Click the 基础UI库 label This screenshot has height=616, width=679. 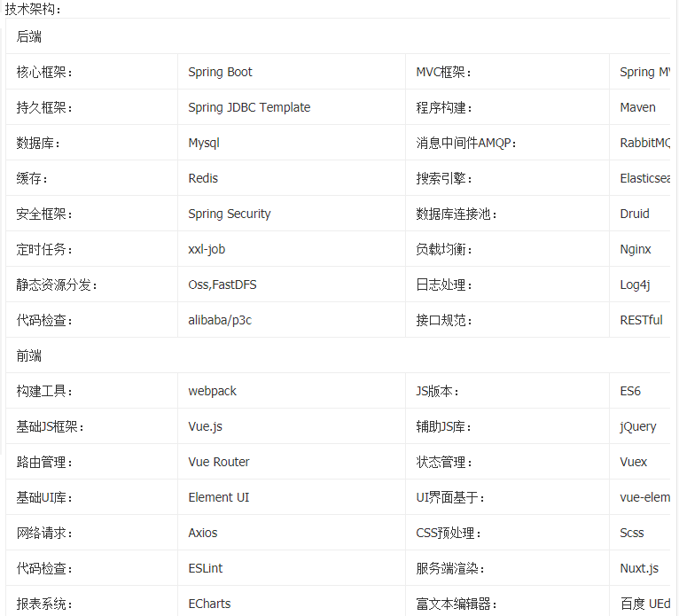44,498
